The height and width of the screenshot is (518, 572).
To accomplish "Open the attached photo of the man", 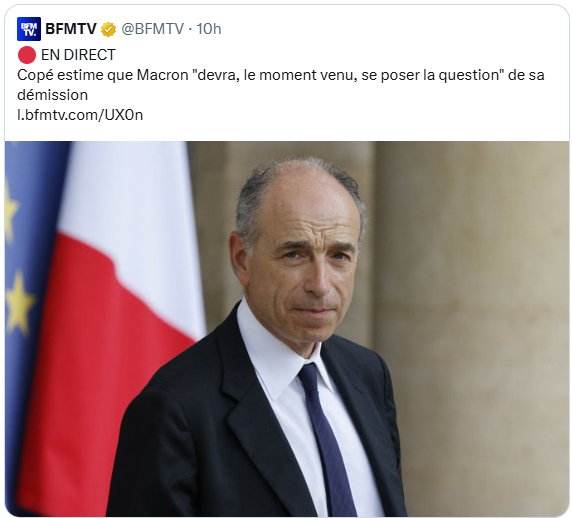I will (x=287, y=329).
